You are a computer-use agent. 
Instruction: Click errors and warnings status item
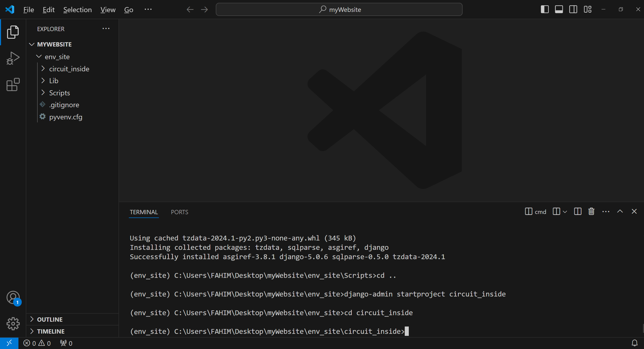click(37, 343)
